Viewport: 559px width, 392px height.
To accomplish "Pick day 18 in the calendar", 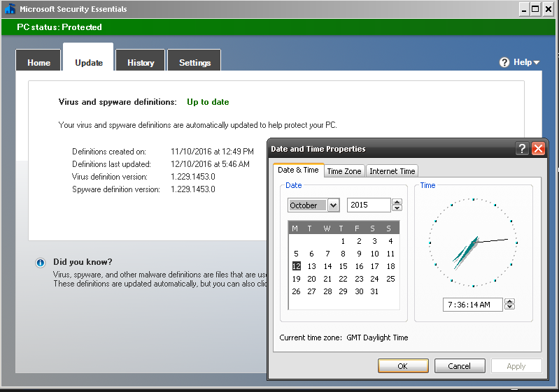I will (x=390, y=266).
